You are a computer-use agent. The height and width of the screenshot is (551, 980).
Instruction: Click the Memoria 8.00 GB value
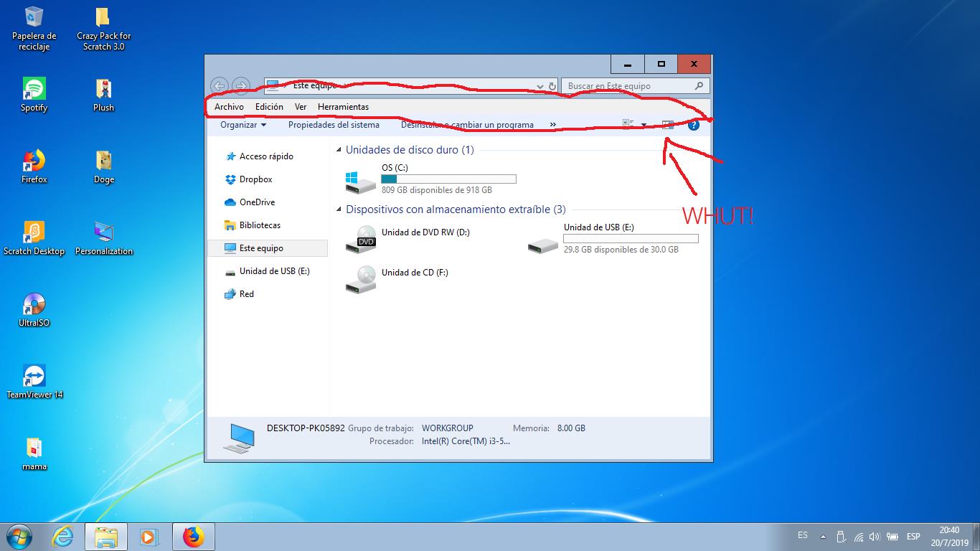[571, 428]
